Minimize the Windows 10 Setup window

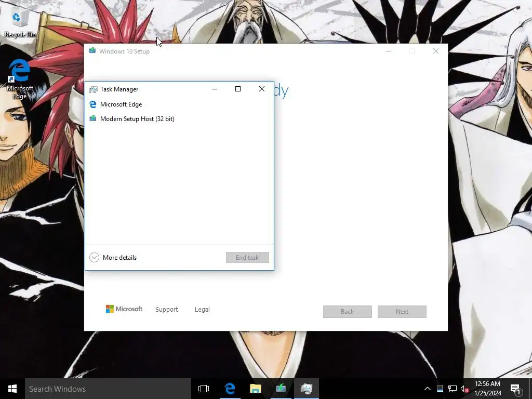389,51
